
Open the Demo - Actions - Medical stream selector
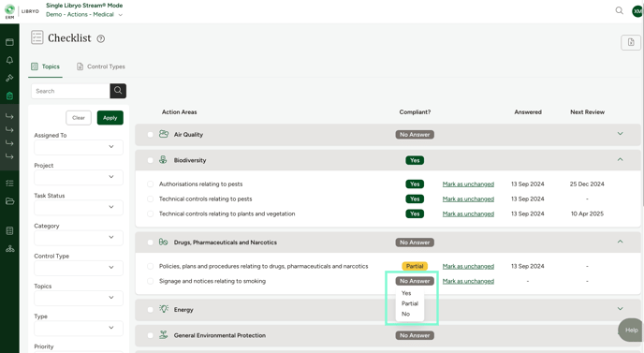[84, 14]
